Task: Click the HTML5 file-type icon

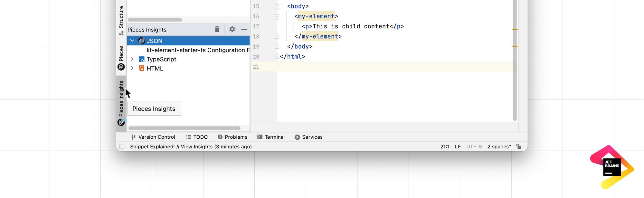Action: tap(142, 68)
